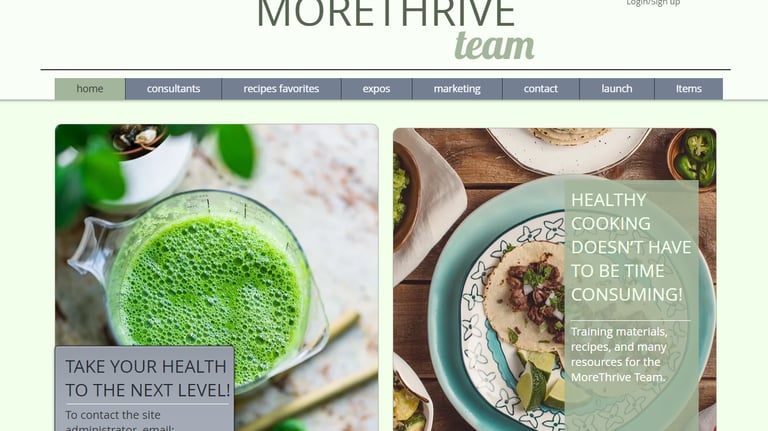
Task: Click the Healthy Cooking headline overlay
Action: [x=631, y=247]
